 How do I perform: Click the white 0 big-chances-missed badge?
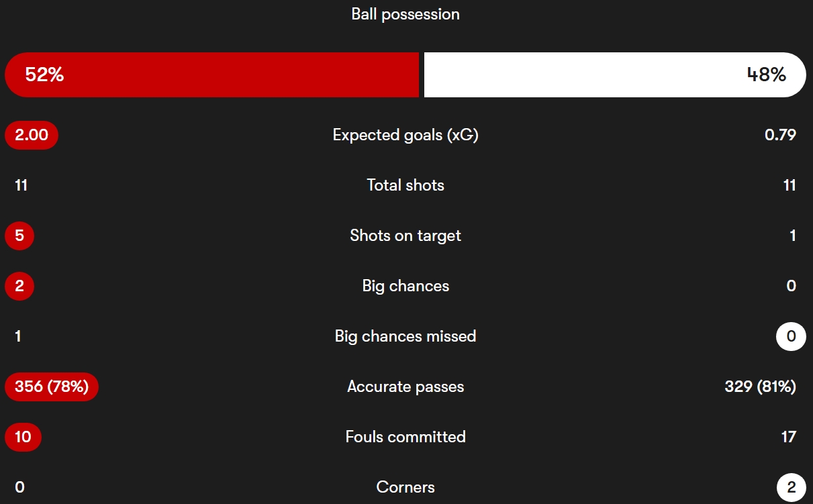[x=791, y=336]
